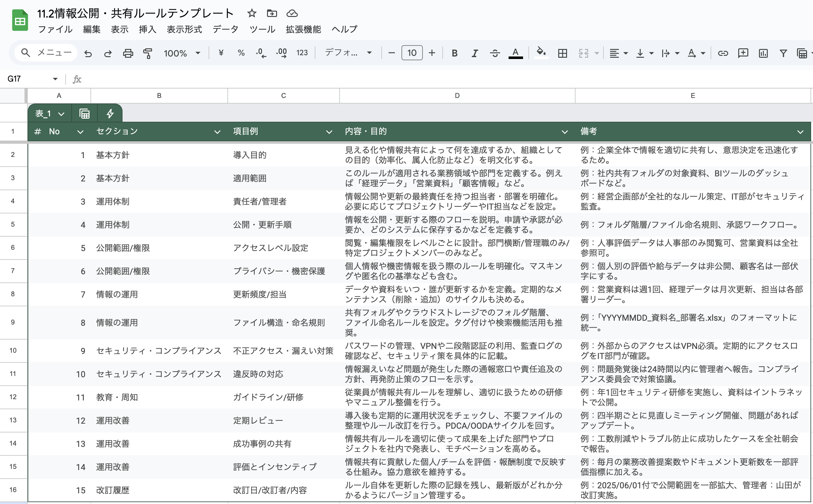Format selected cell as percent

point(241,53)
